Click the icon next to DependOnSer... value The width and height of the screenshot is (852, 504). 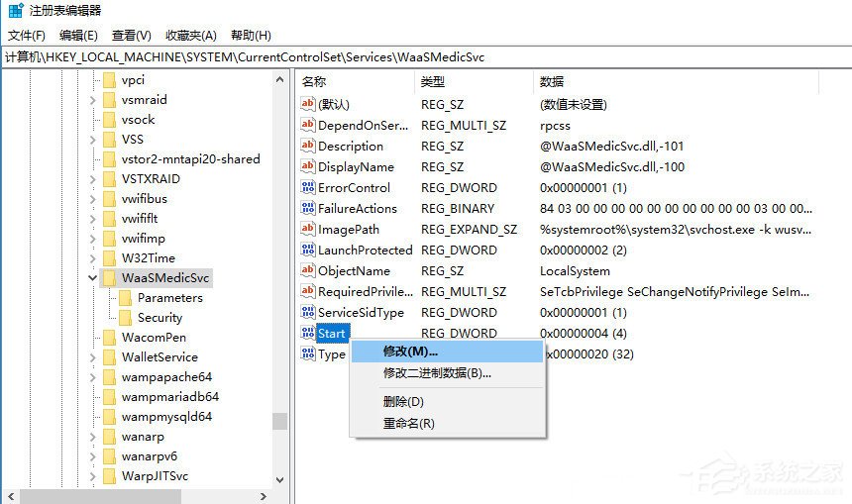[307, 125]
